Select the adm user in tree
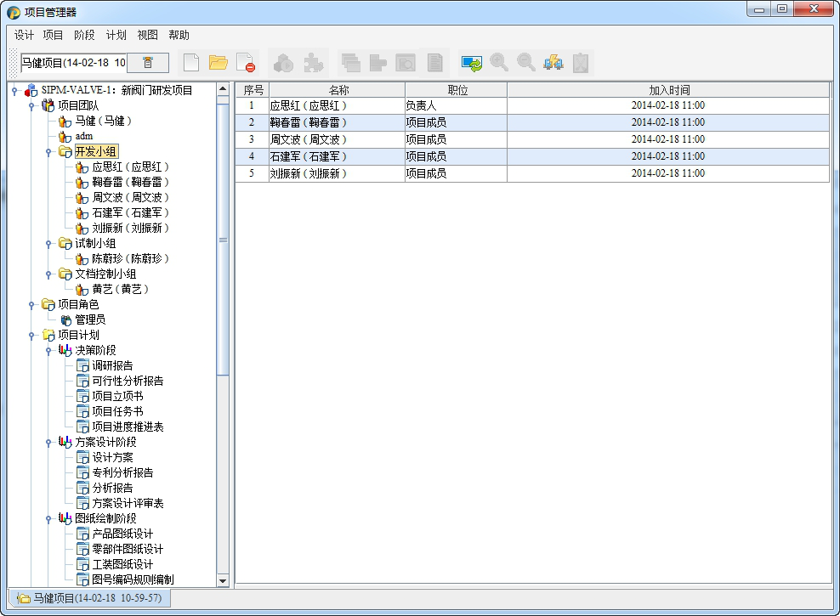Viewport: 840px width, 616px height. 83,137
